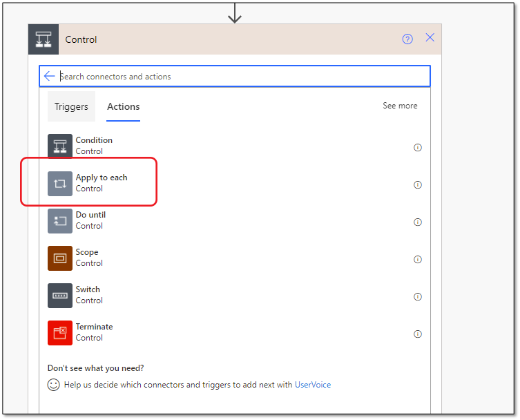Click the Terminate title text

coord(94,327)
